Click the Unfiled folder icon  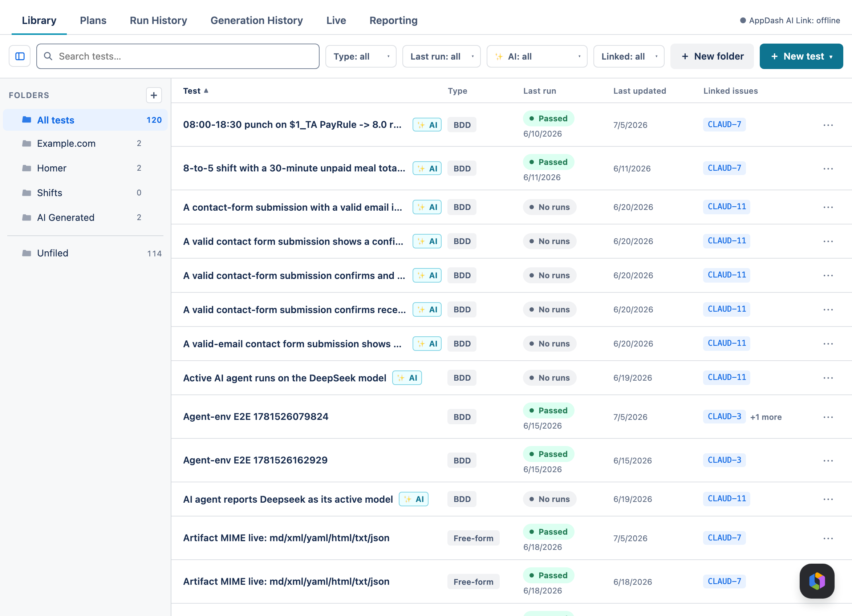tap(27, 253)
